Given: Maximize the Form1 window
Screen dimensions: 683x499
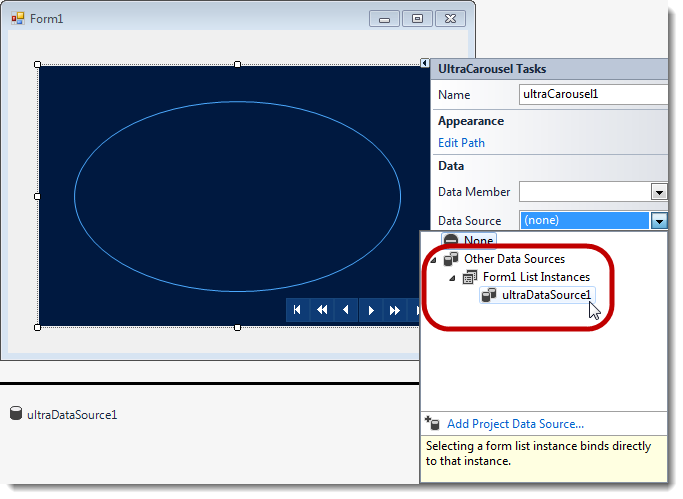Looking at the screenshot, I should (417, 18).
